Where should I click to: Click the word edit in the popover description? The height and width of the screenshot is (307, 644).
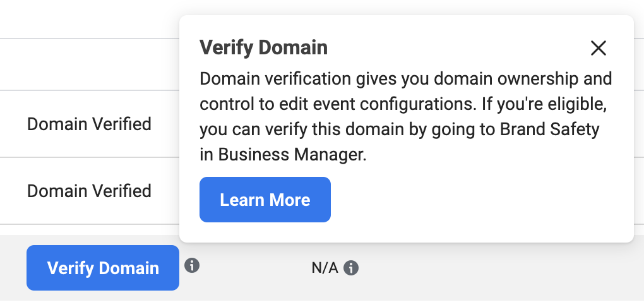coord(293,105)
